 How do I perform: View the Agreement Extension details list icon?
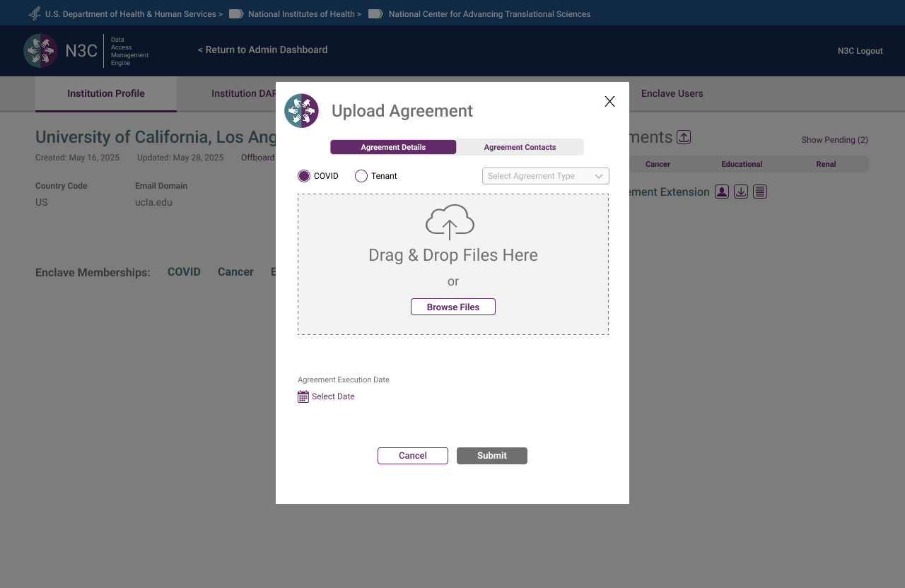click(x=760, y=191)
